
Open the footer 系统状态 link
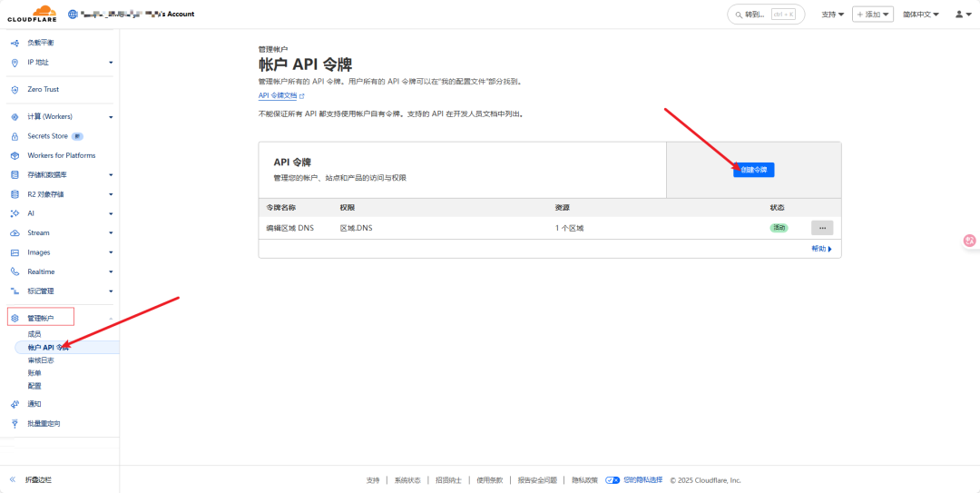(x=407, y=480)
